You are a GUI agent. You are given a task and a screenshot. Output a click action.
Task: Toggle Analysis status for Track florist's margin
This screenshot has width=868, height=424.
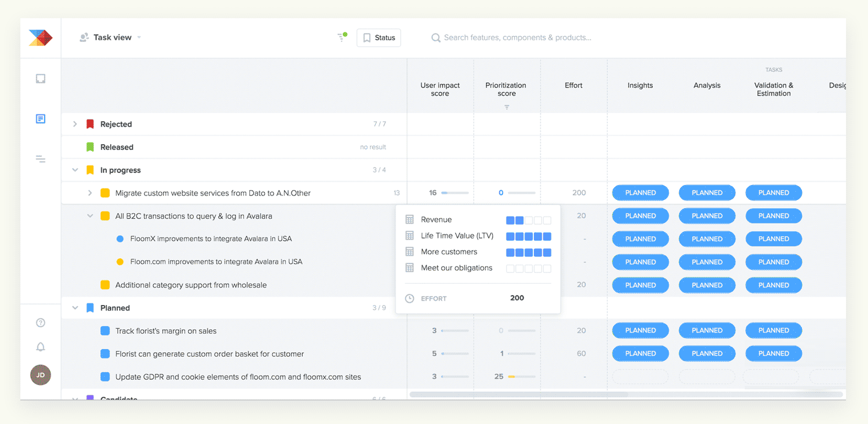[x=707, y=330]
